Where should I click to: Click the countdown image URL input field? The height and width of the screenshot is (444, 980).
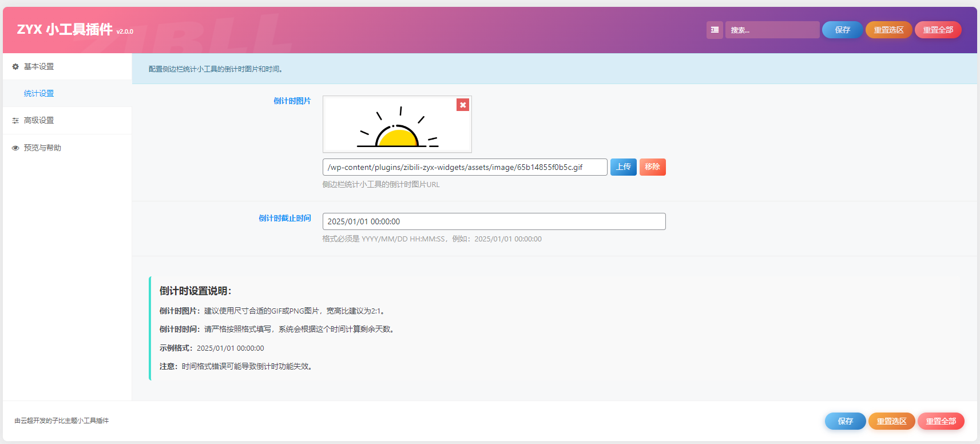tap(465, 167)
